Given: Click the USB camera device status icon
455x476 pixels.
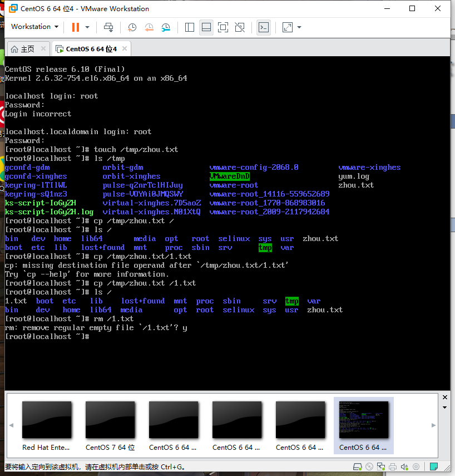Looking at the screenshot, I should pyautogui.click(x=416, y=467).
